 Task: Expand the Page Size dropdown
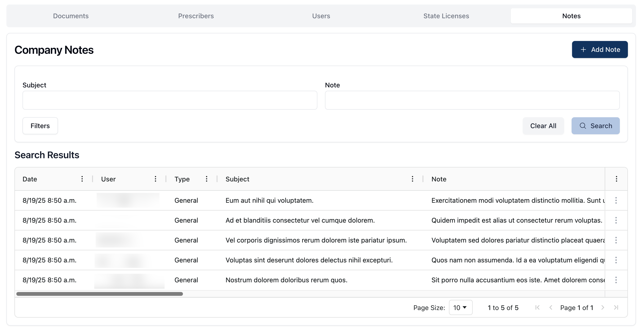coord(460,307)
